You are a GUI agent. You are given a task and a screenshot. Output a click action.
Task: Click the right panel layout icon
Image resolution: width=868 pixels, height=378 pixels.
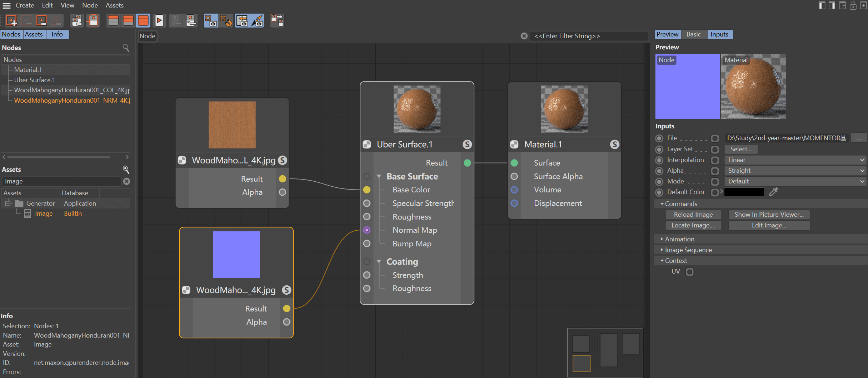pyautogui.click(x=832, y=5)
